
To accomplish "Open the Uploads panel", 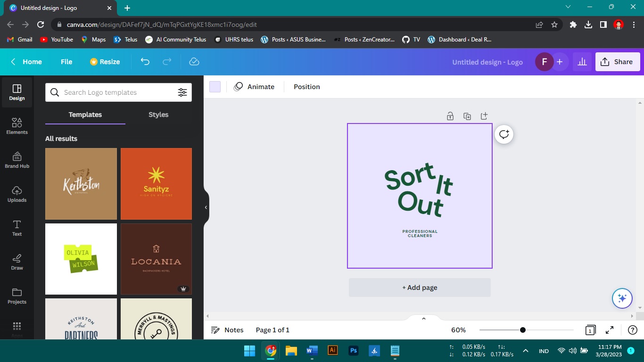I will click(17, 195).
